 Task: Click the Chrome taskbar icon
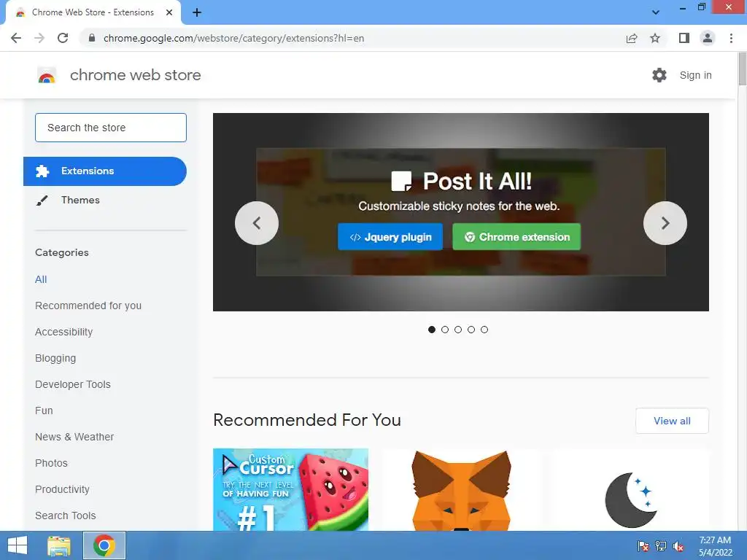pos(104,545)
